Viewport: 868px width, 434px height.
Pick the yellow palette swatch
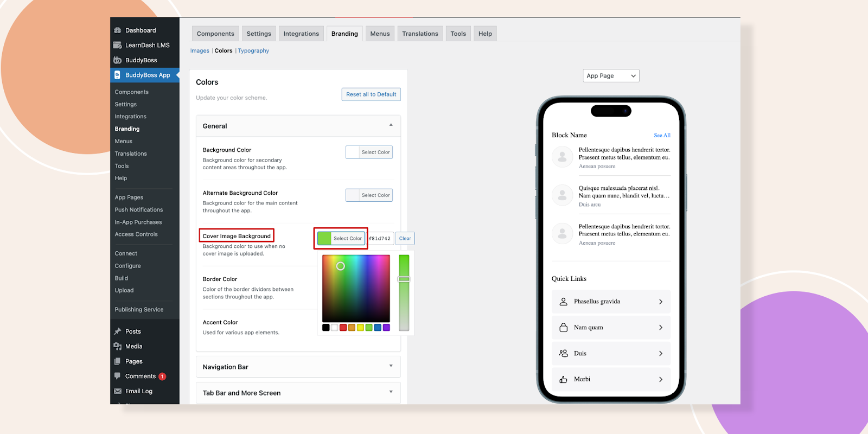(360, 328)
